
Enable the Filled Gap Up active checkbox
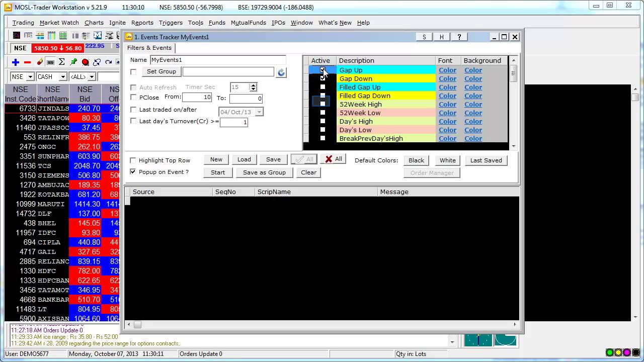click(x=323, y=87)
